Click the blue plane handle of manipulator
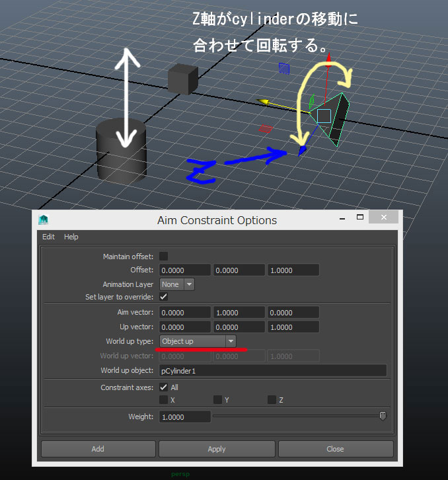 [x=284, y=68]
